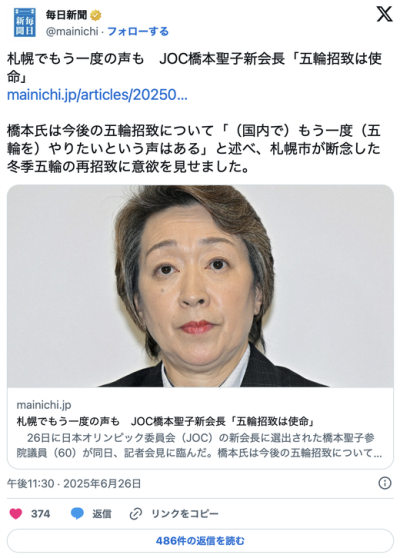The height and width of the screenshot is (558, 400).
Task: Click the mainichi.jp card domain text
Action: click(x=44, y=405)
